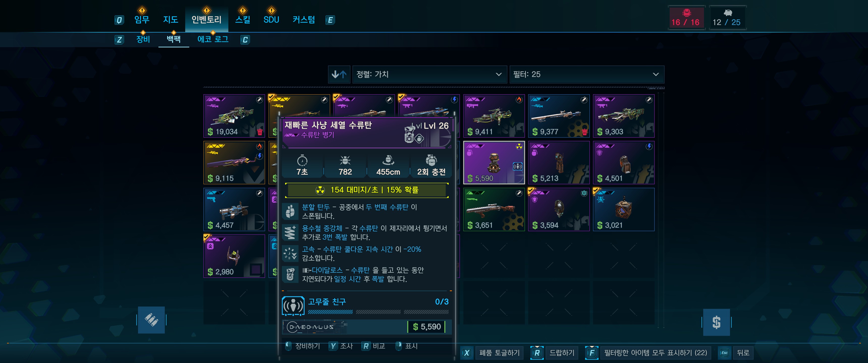
Task: Click the 고무줄 친구 perk icon
Action: pyautogui.click(x=293, y=306)
